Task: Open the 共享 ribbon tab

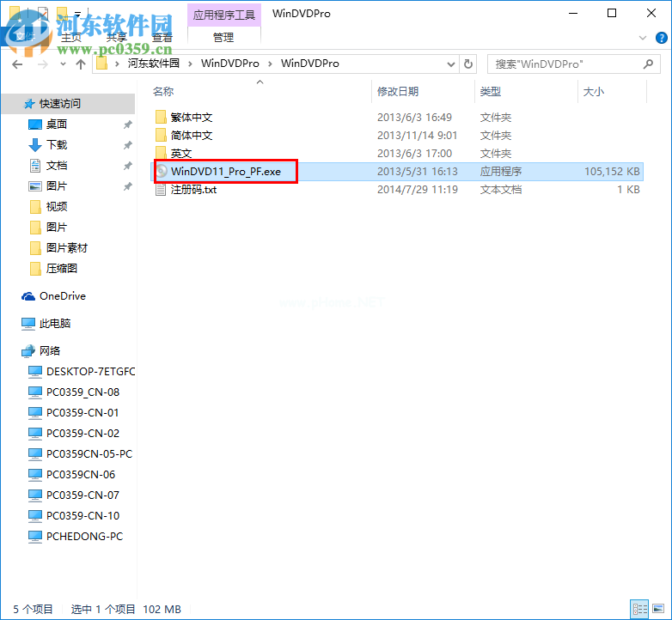Action: pyautogui.click(x=117, y=38)
